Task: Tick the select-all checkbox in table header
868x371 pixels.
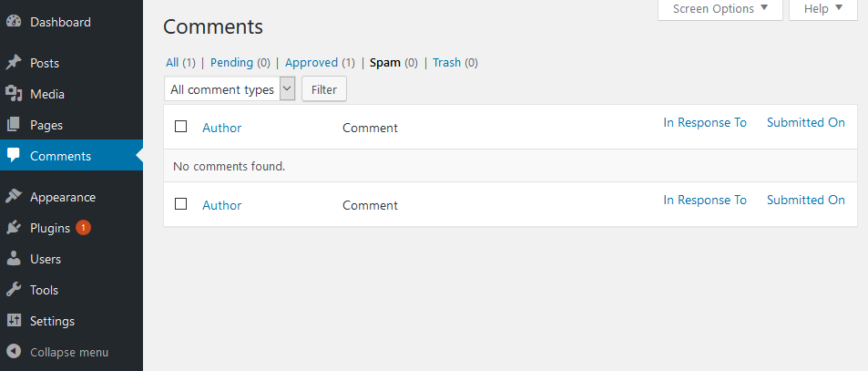Action: (x=180, y=127)
